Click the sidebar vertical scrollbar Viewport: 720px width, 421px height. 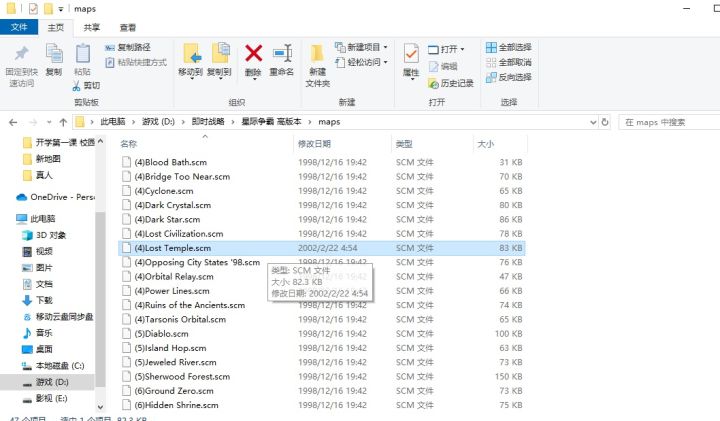pyautogui.click(x=100, y=298)
